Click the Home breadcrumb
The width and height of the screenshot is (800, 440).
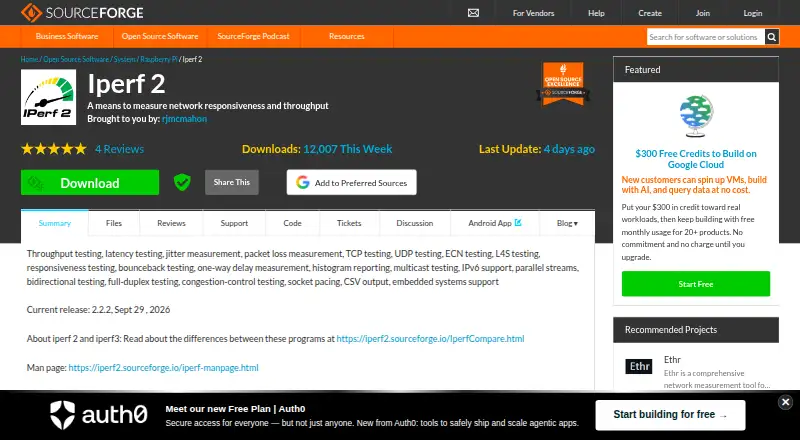30,59
